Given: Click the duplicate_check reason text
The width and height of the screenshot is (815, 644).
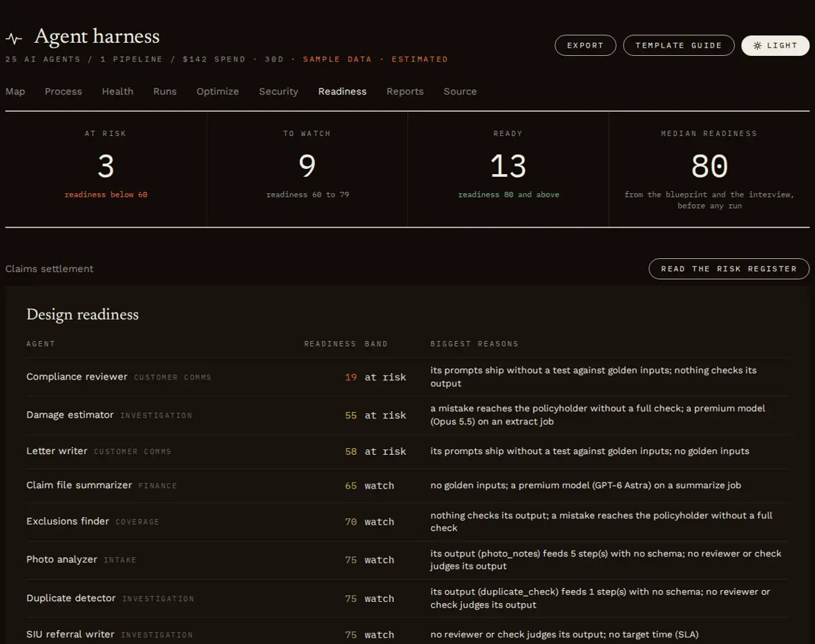Looking at the screenshot, I should coord(600,598).
